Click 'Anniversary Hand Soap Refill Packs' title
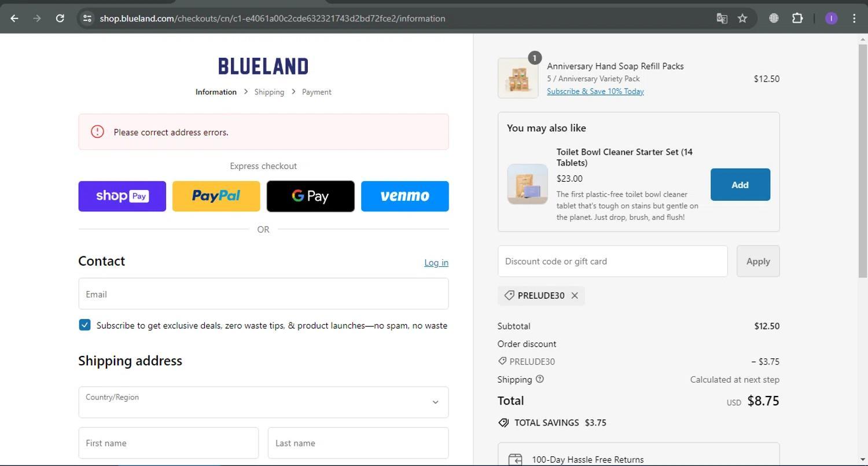 click(615, 66)
